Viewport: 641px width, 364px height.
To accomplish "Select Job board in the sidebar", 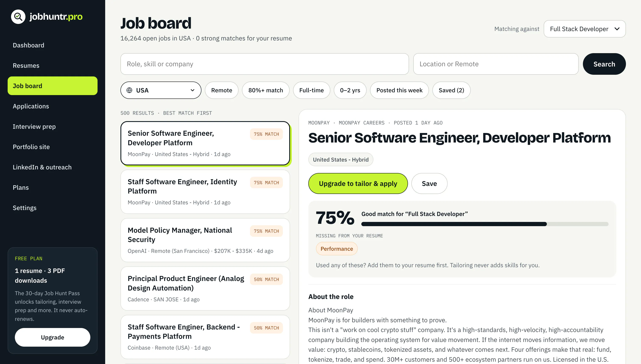I will point(53,86).
